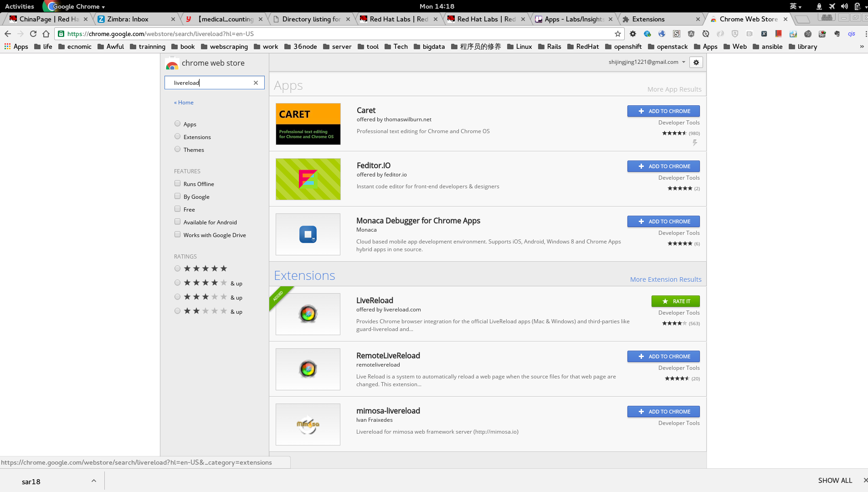Screen dimensions: 868x492
Task: Click the gear extension icon in toolbar
Action: (x=633, y=34)
